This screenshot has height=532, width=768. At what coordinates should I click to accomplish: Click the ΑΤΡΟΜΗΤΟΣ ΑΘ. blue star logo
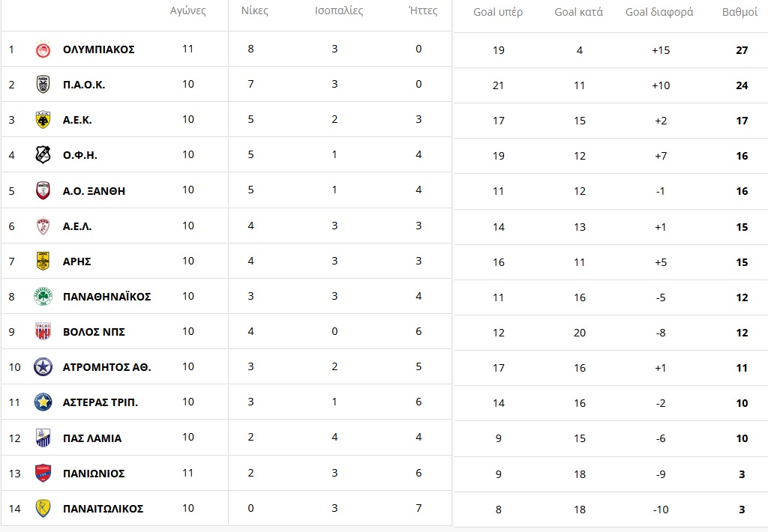point(43,367)
